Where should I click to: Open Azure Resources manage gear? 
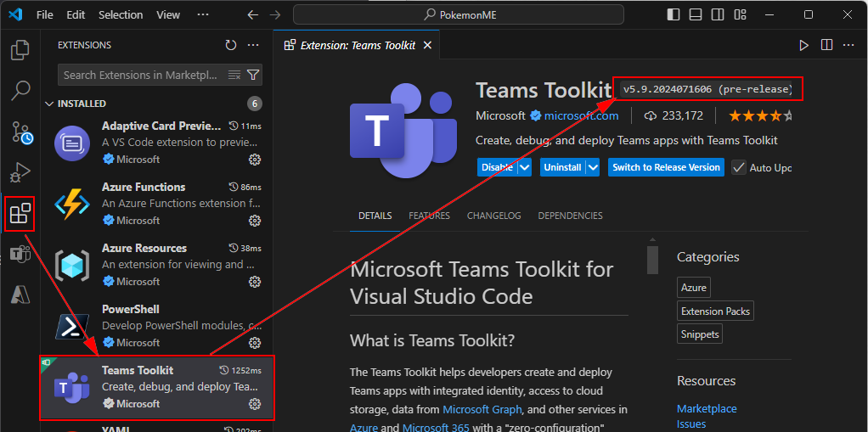[254, 282]
